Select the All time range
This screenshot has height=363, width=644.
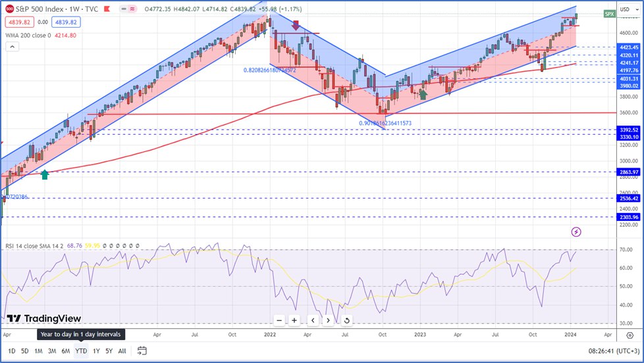(x=122, y=351)
